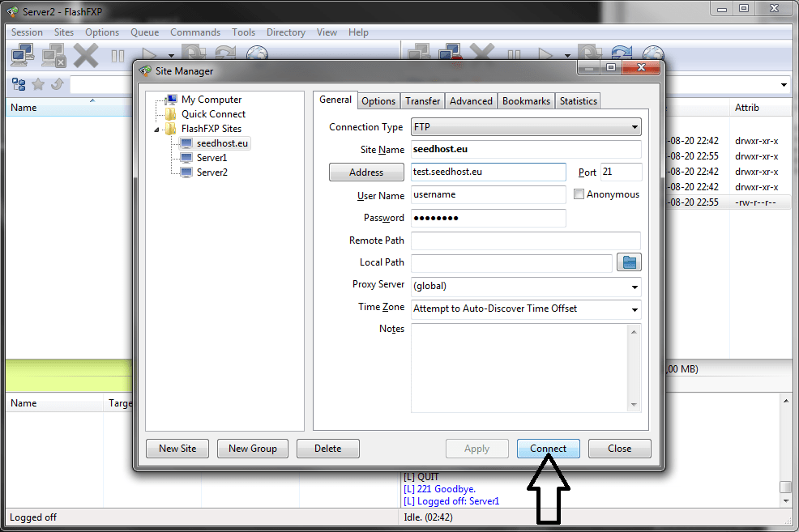Image resolution: width=799 pixels, height=532 pixels.
Task: Click the right pane globe icon
Action: click(x=653, y=53)
